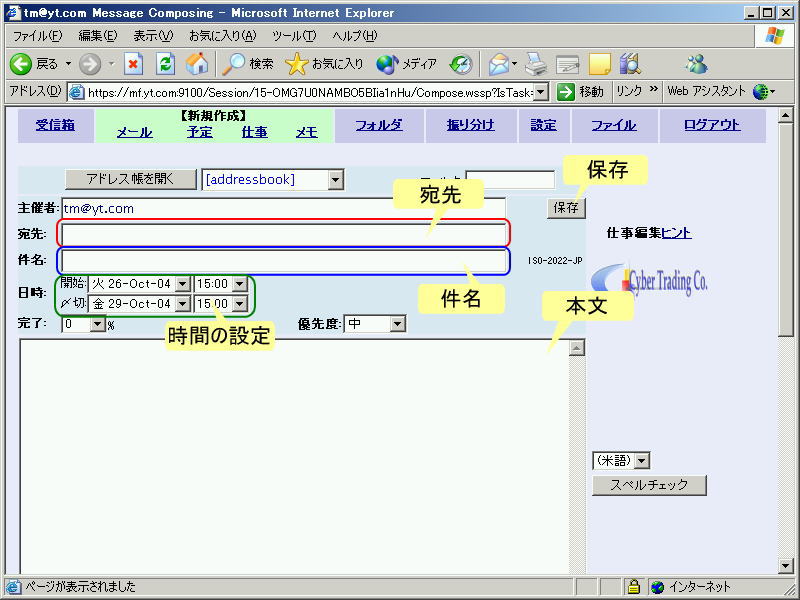The image size is (800, 600).
Task: Open the priority (優先度) dropdown
Action: tap(397, 324)
